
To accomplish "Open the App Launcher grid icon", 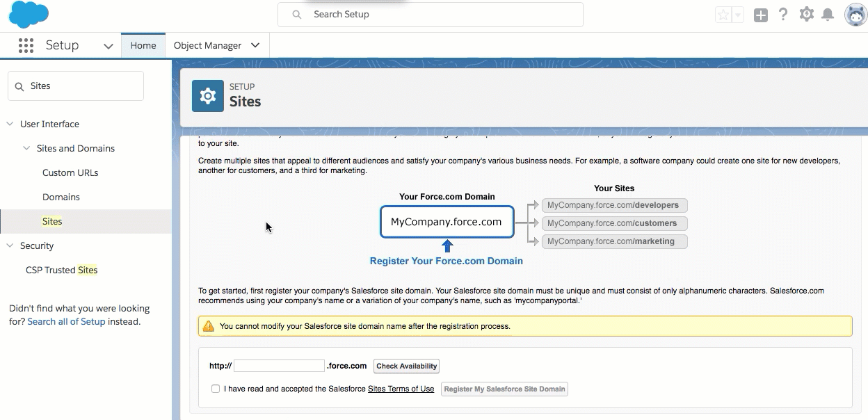I will click(x=26, y=45).
